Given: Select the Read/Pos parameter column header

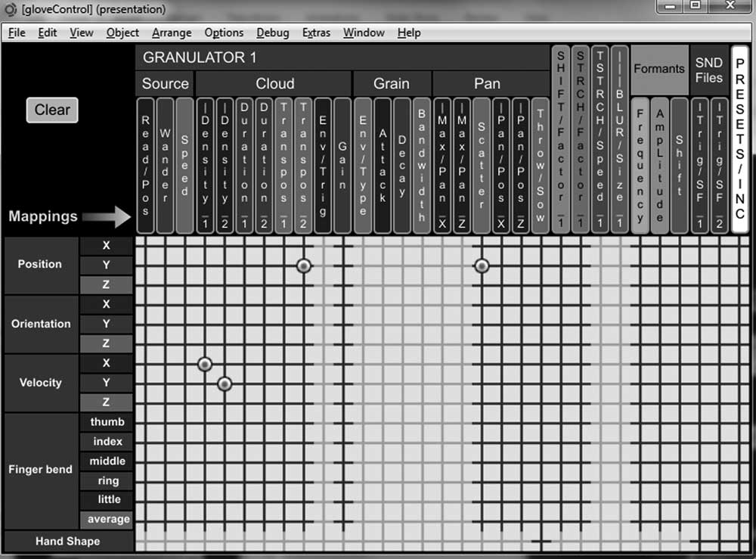Looking at the screenshot, I should (x=146, y=165).
